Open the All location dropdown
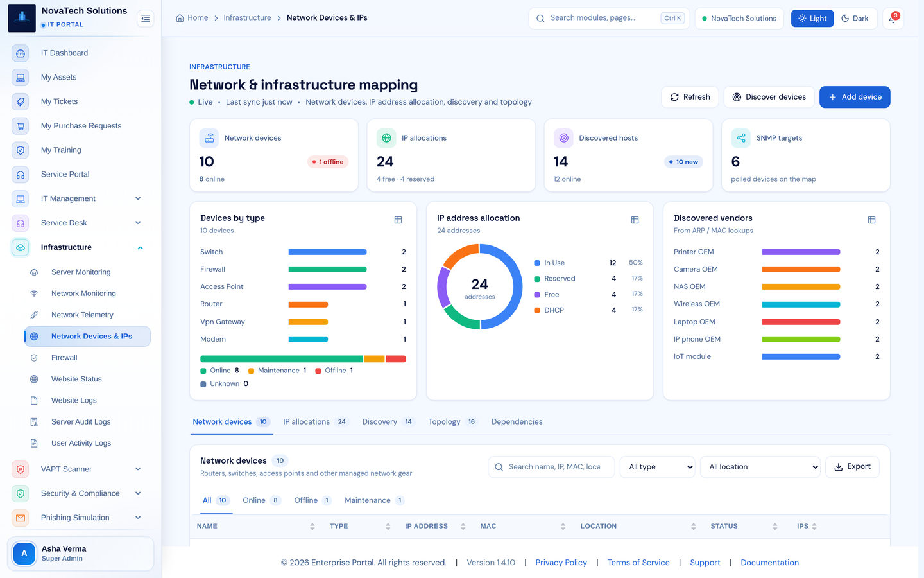 (x=760, y=467)
